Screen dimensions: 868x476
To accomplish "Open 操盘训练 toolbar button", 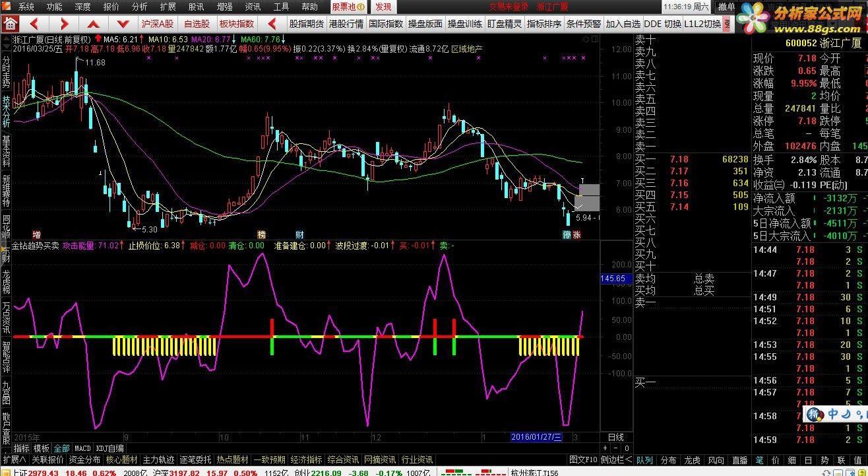I will coord(465,24).
